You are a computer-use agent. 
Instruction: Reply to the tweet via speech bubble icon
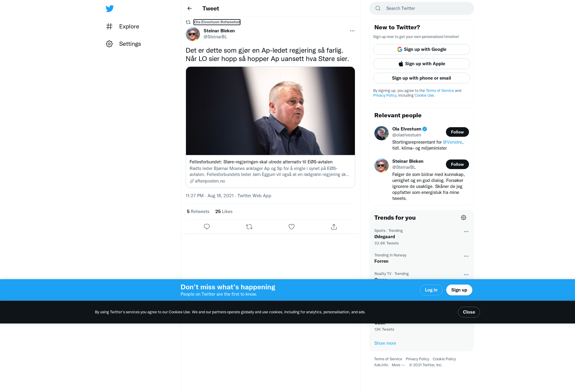pos(207,227)
